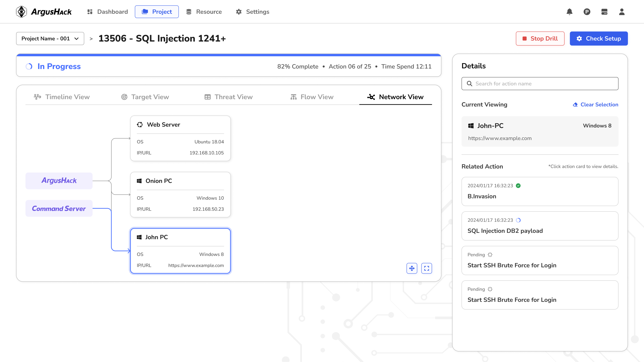Click the Check Setup button
This screenshot has height=362, width=644.
[x=599, y=38]
